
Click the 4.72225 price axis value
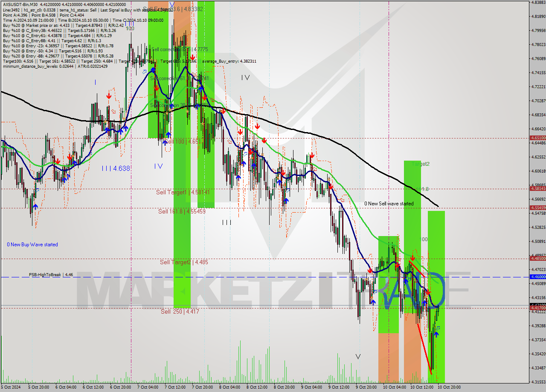(539, 86)
